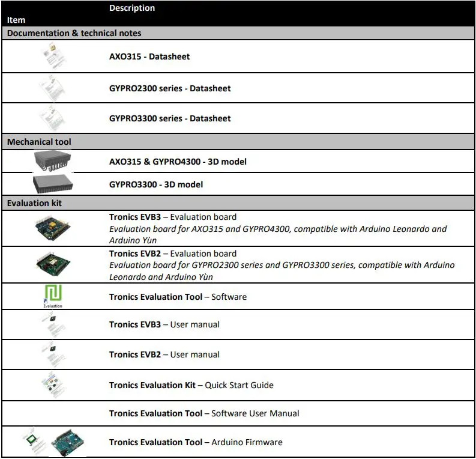The image size is (476, 459).
Task: Click the EVB3 user manual thumbnail
Action: (53, 324)
